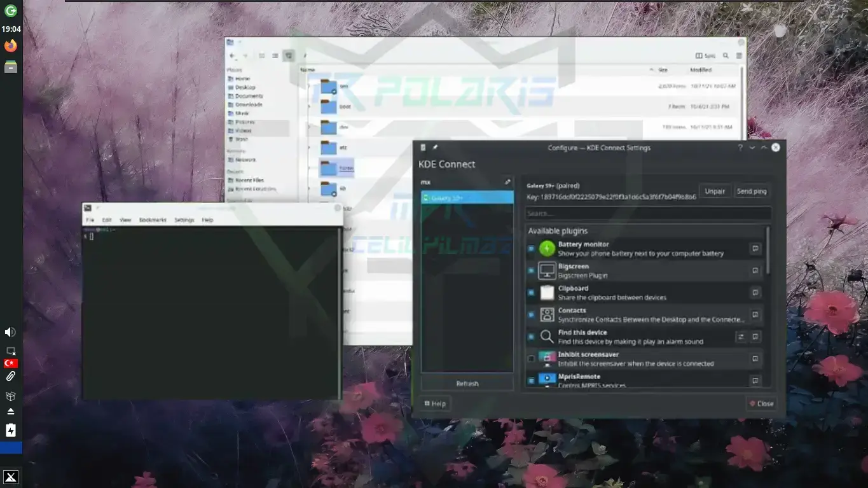Refresh the KDE Connect device list
Image resolution: width=868 pixels, height=488 pixels.
pyautogui.click(x=467, y=384)
